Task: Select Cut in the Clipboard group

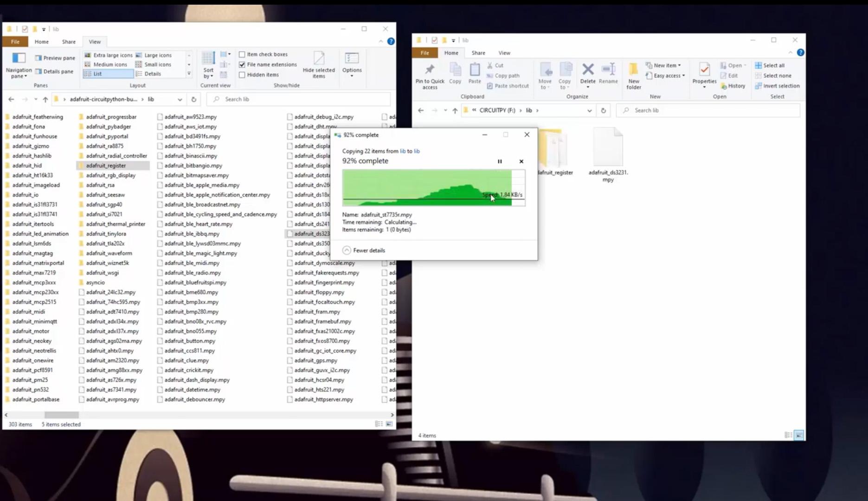Action: [x=495, y=65]
